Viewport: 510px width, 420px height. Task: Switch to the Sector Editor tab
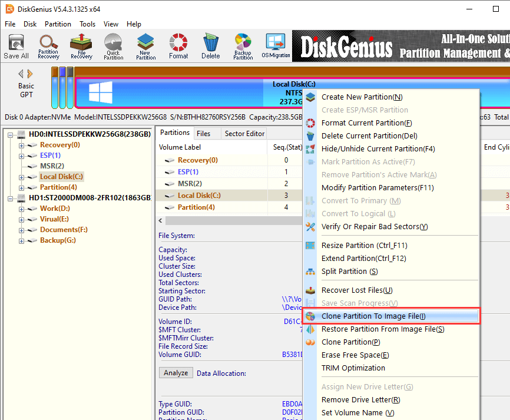244,134
